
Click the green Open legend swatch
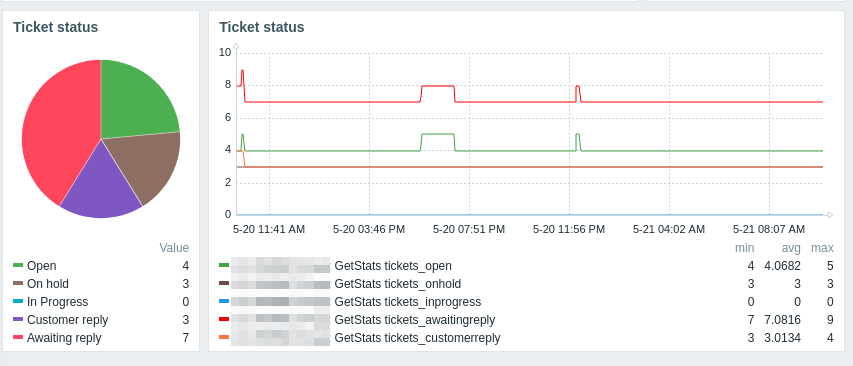tap(18, 265)
